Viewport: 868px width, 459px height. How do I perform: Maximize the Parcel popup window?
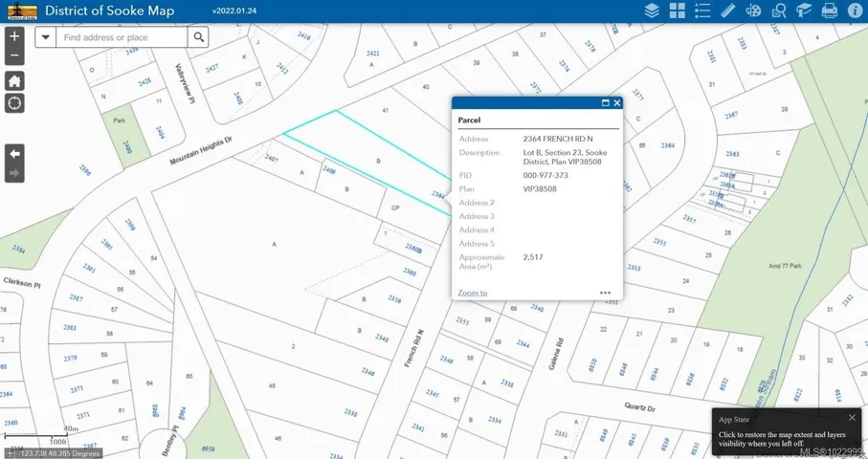tap(605, 102)
